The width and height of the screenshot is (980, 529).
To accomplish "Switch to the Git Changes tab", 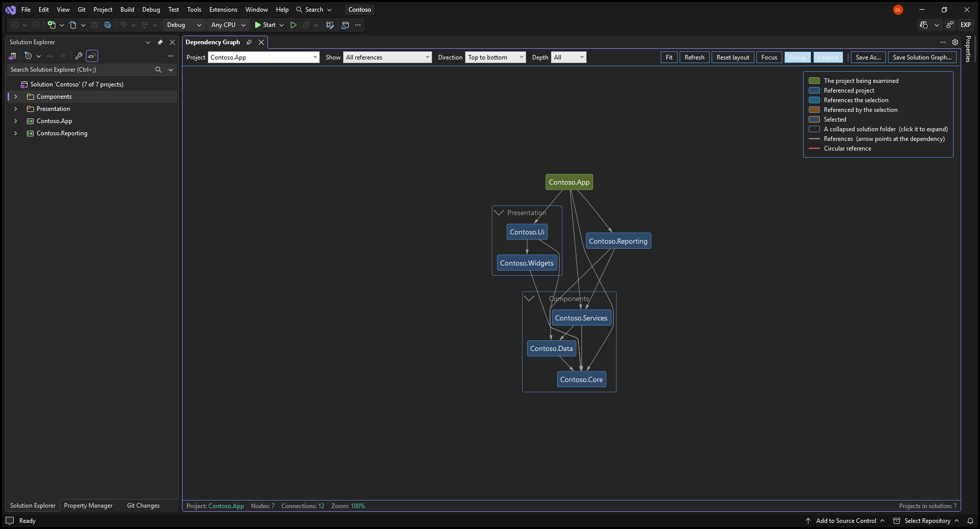I will 143,506.
